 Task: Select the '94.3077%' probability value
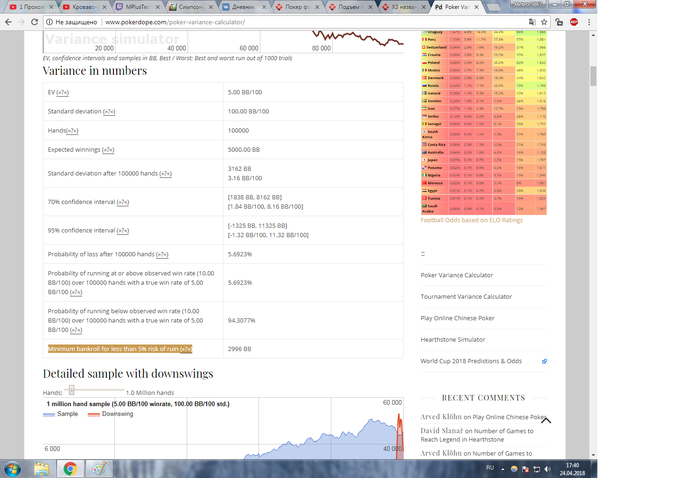tap(242, 320)
